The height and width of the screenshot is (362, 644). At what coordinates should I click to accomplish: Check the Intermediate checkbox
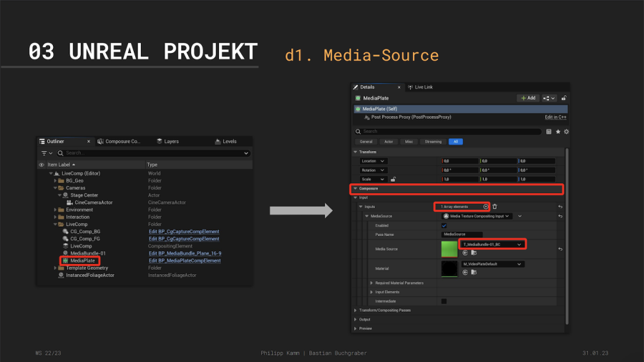click(x=444, y=301)
